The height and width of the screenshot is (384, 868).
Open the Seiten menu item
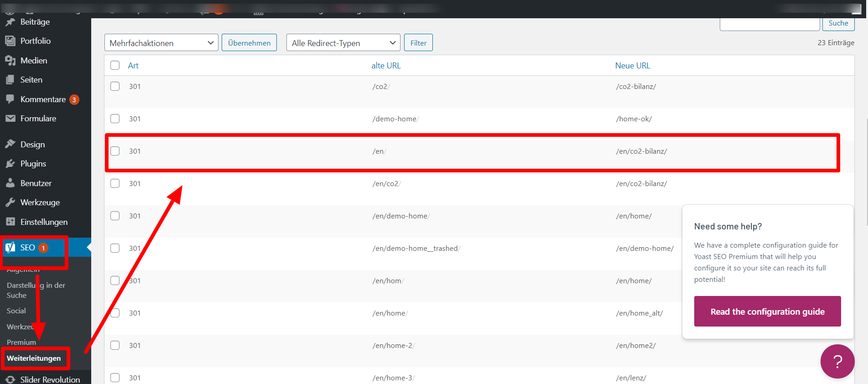[31, 80]
